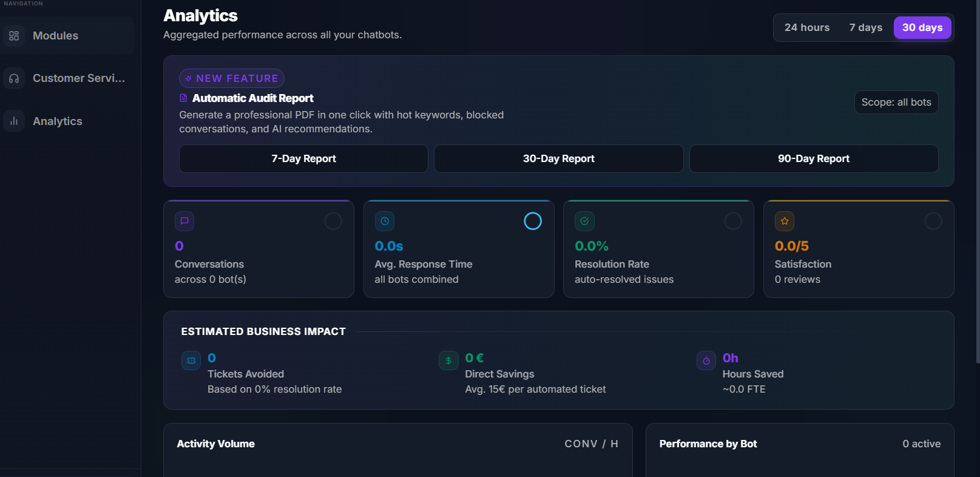Click the sparkle icon in New Feature badge
980x477 pixels.
(188, 78)
